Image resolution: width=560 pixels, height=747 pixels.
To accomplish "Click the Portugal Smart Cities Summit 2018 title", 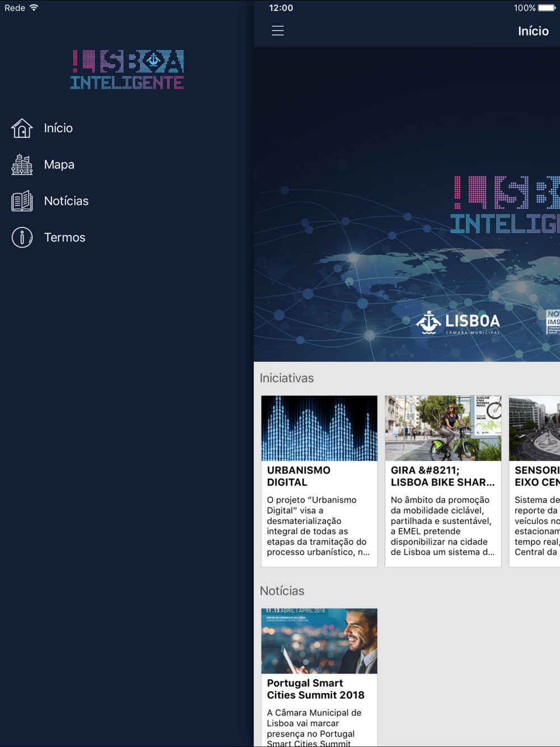I will (316, 689).
